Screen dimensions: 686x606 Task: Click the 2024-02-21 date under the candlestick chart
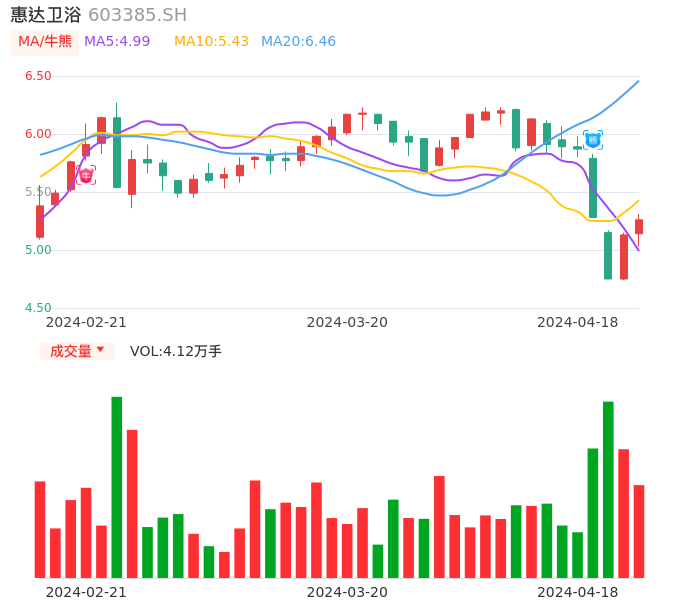tap(86, 322)
